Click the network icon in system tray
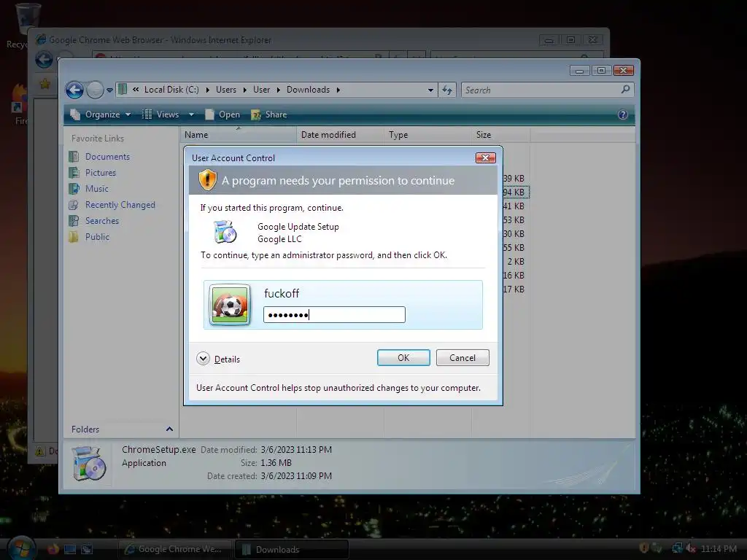747x560 pixels. [x=677, y=548]
